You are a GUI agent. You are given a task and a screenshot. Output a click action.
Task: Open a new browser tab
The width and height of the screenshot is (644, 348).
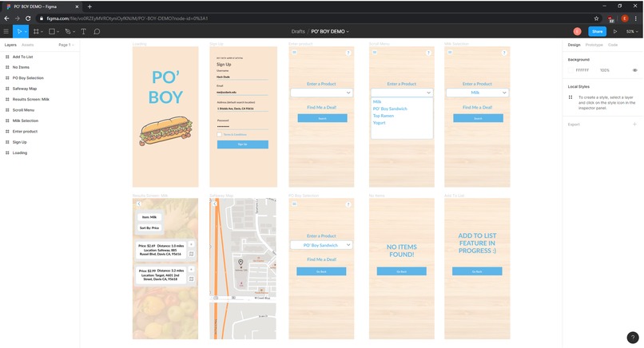[89, 6]
